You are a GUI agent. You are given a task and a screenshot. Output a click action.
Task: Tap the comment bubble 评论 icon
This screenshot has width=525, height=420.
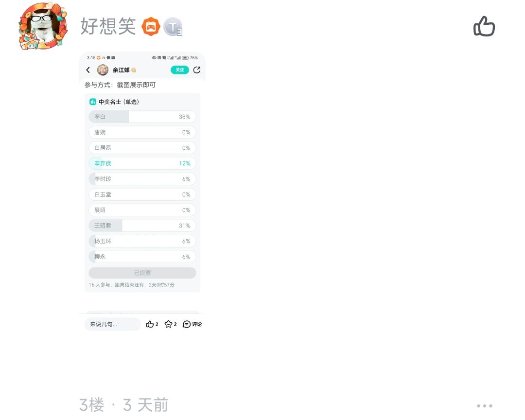192,324
